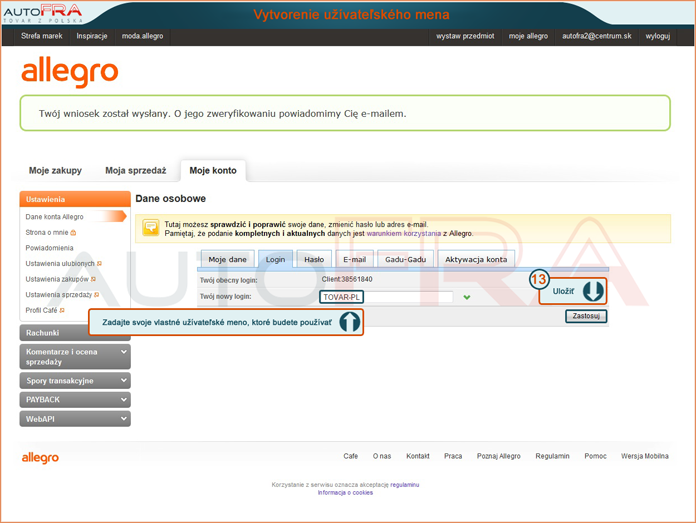Open Inspiracje in top navigation
696x523 pixels.
pyautogui.click(x=92, y=36)
